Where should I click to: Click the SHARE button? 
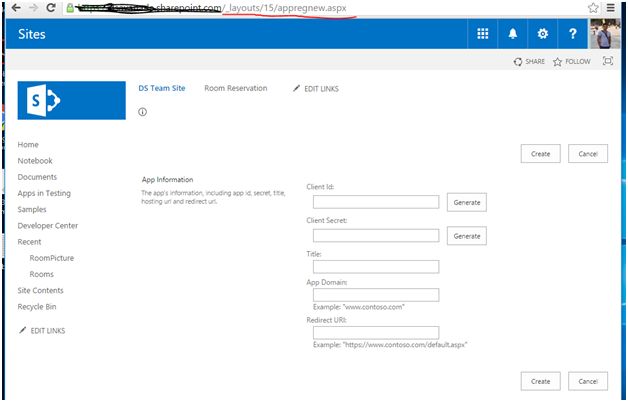529,62
